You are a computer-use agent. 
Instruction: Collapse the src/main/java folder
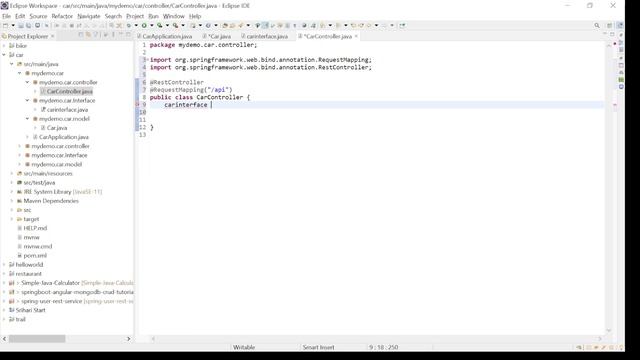(x=12, y=64)
